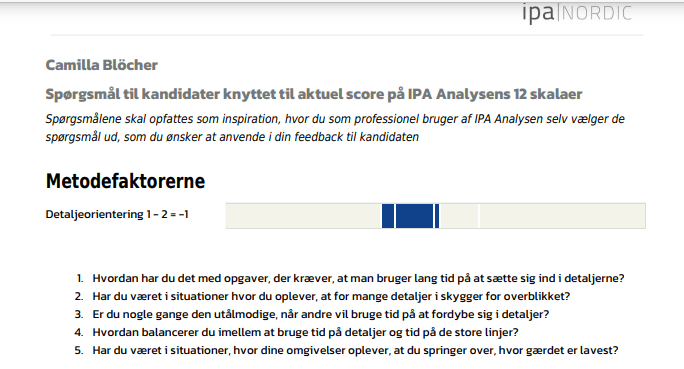Click the leftmost narrow blue bar segment

[x=388, y=215]
